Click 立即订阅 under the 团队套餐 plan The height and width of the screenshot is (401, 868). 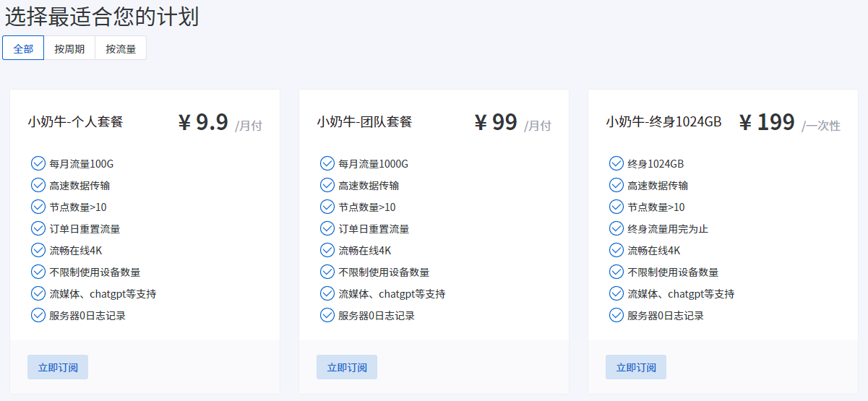click(x=347, y=367)
